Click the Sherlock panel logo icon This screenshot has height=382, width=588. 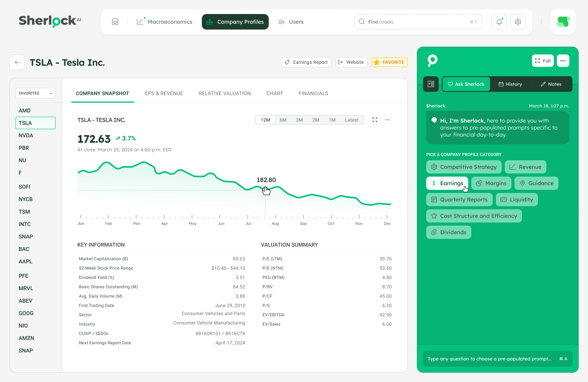tap(432, 60)
